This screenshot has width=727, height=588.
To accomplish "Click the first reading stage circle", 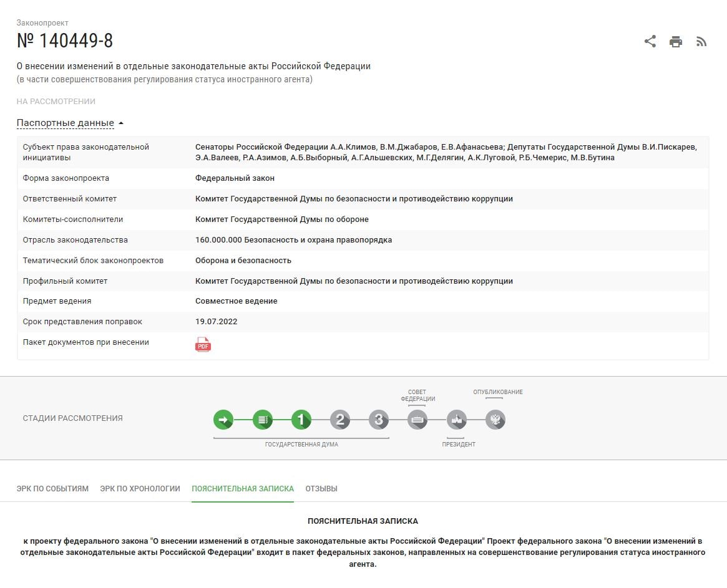I will pyautogui.click(x=301, y=420).
